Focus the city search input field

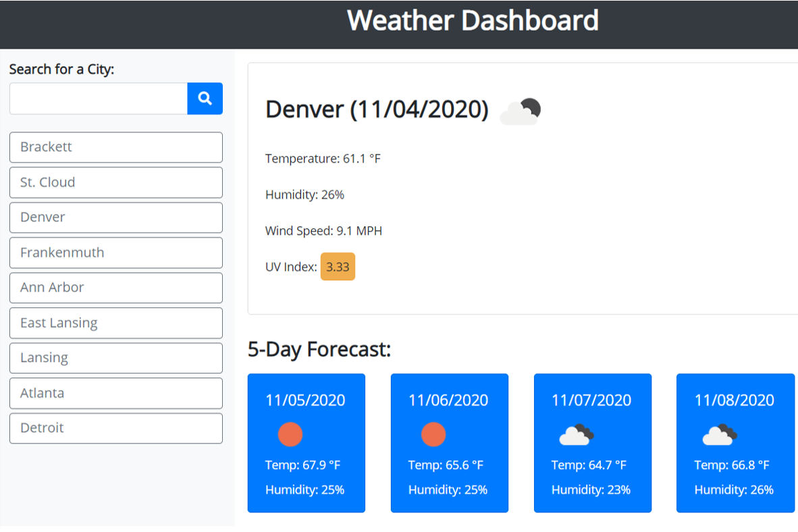(99, 99)
